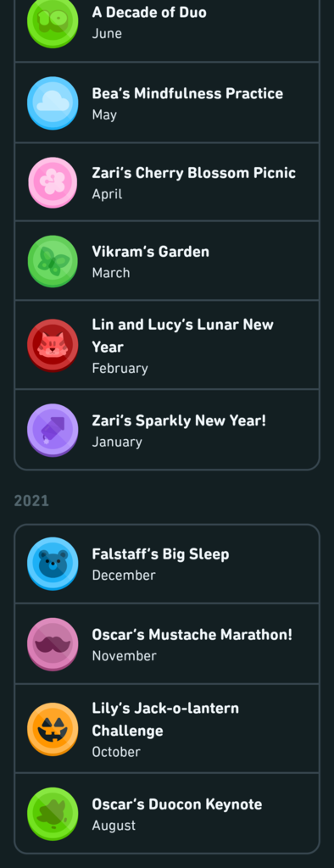Open Zari's Cherry Blossom Picnic entry
The image size is (334, 868).
pyautogui.click(x=167, y=181)
